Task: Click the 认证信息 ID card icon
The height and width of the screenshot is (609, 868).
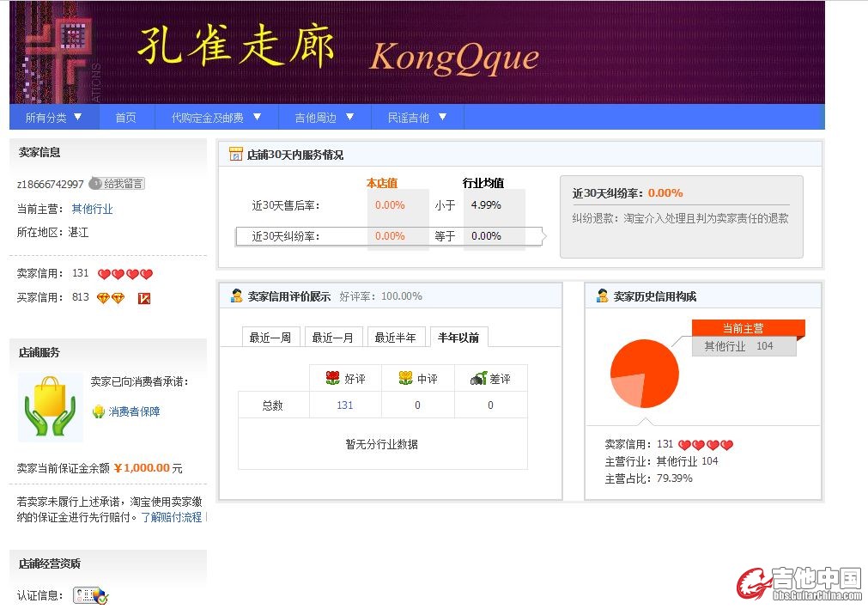Action: pos(90,595)
